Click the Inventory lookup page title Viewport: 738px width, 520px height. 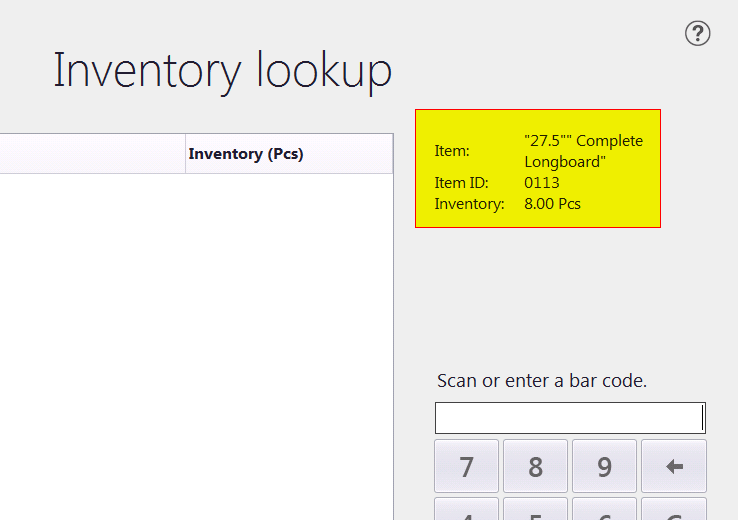click(222, 71)
